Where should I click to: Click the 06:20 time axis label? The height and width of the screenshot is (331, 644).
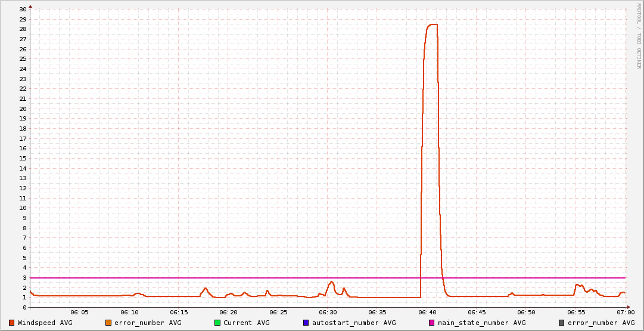pyautogui.click(x=229, y=312)
